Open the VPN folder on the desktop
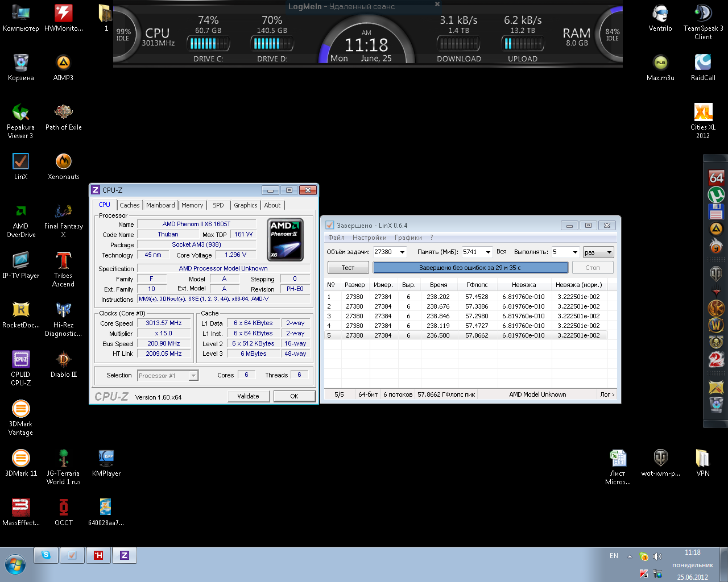 (x=703, y=463)
